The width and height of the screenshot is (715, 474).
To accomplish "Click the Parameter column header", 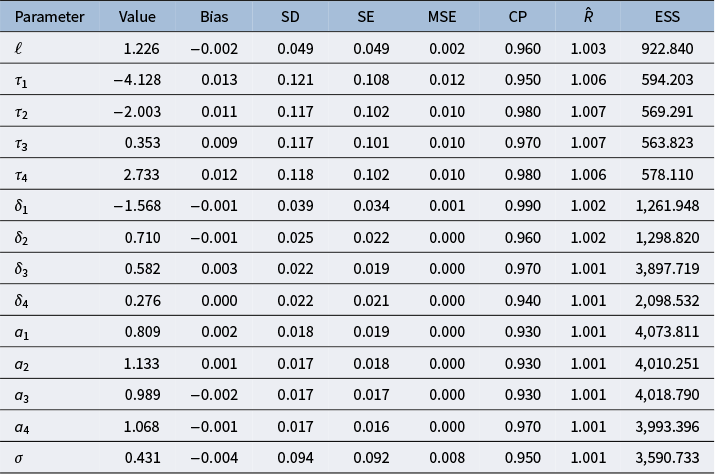I will (49, 17).
